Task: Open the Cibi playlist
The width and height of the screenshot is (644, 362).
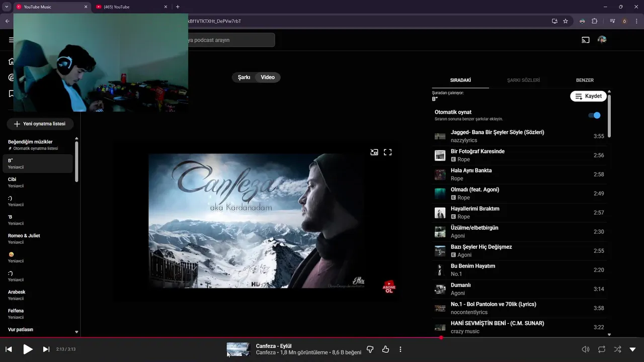Action: coord(38,183)
